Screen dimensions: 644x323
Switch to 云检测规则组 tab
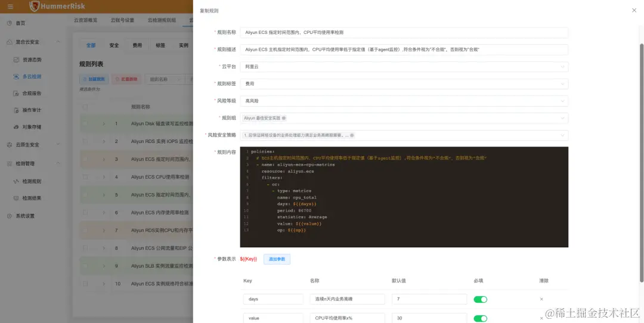pyautogui.click(x=162, y=20)
